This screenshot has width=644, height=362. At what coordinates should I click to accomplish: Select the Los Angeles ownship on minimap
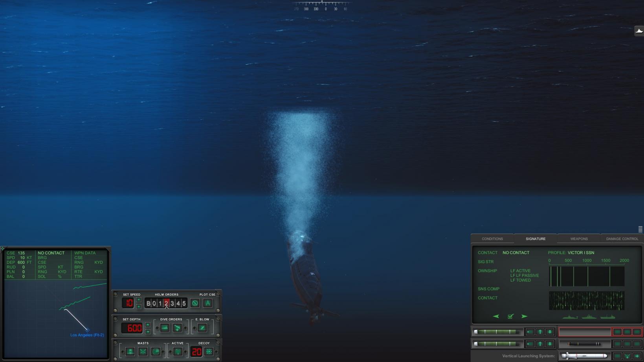tap(87, 330)
